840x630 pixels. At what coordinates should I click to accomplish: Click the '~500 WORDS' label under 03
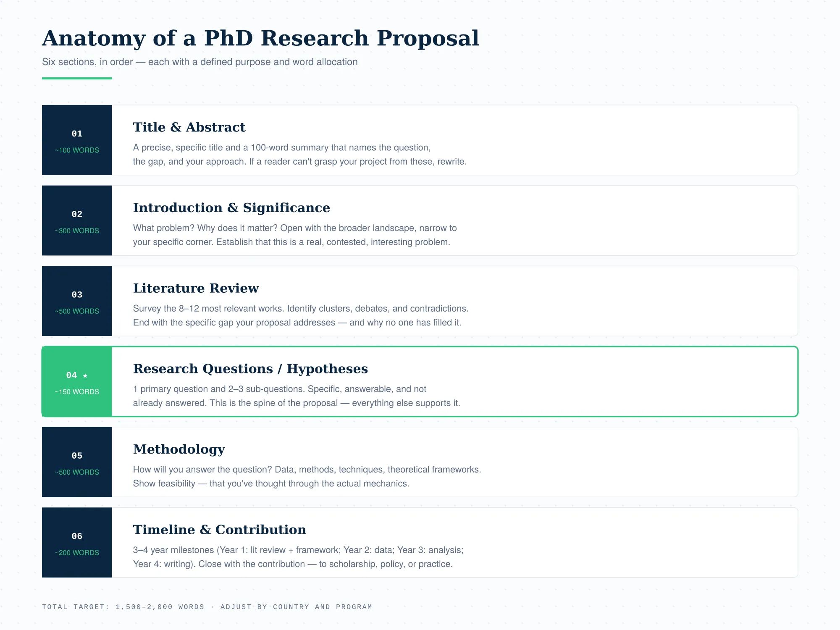tap(77, 311)
